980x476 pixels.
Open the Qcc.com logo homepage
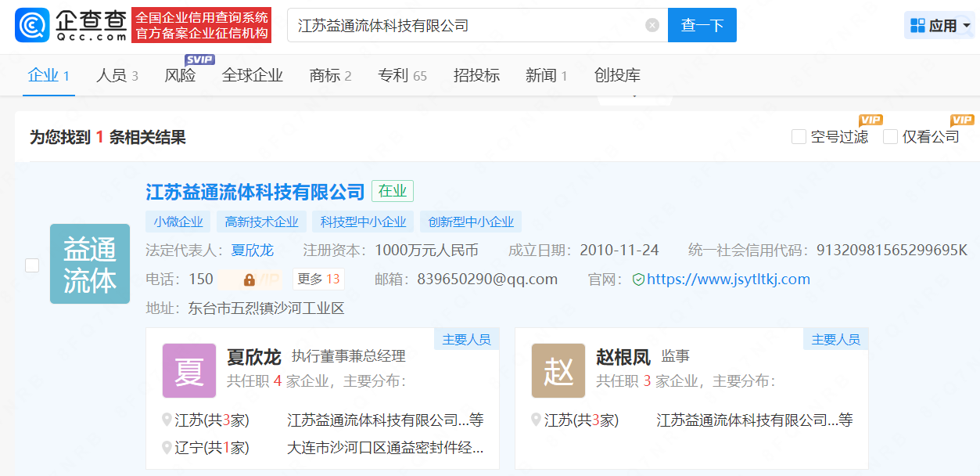[71, 25]
